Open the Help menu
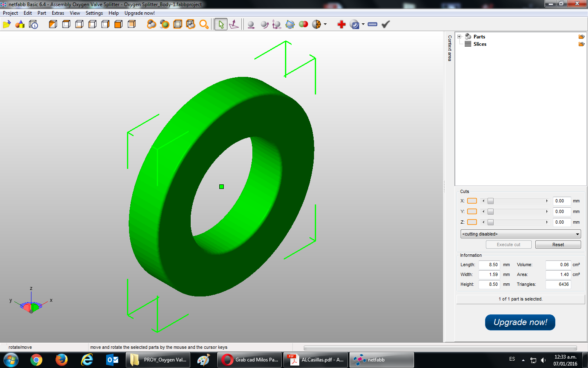The image size is (588, 368). [114, 13]
